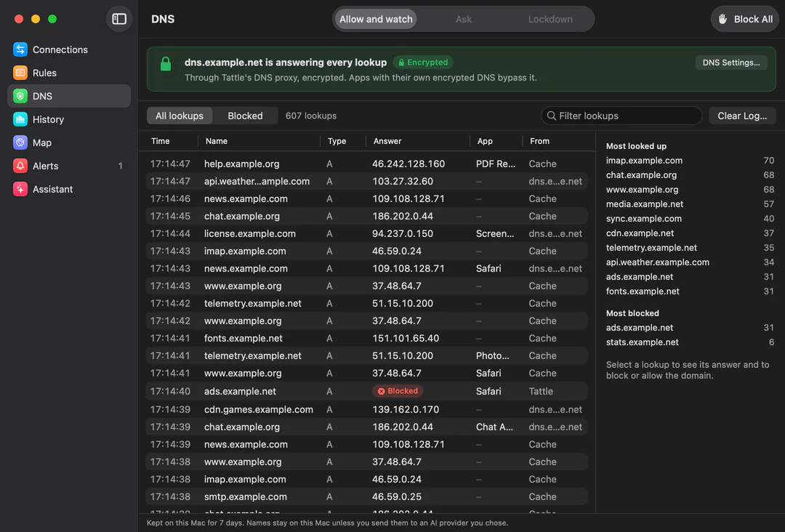The height and width of the screenshot is (532, 785).
Task: Select the api.weather…ample.com lookup row
Action: pyautogui.click(x=366, y=181)
